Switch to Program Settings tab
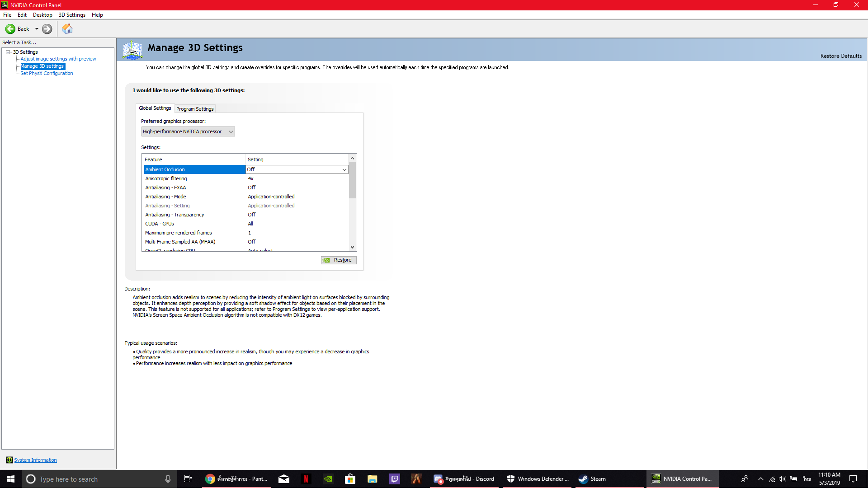Viewport: 868px width, 497px height. 195,109
